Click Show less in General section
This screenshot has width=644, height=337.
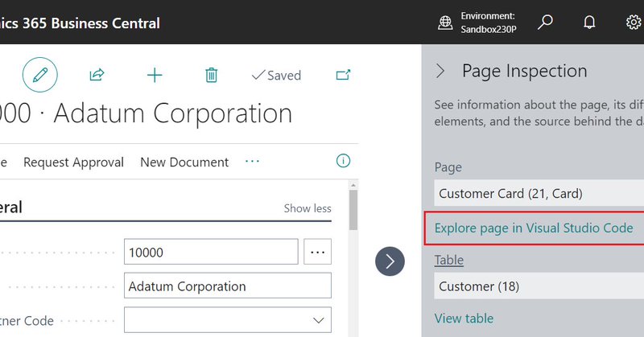tap(308, 208)
